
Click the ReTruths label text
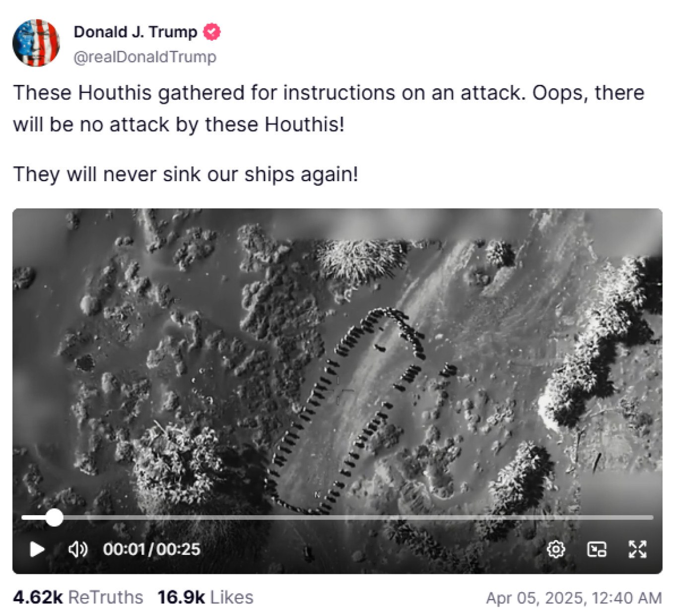tap(106, 597)
